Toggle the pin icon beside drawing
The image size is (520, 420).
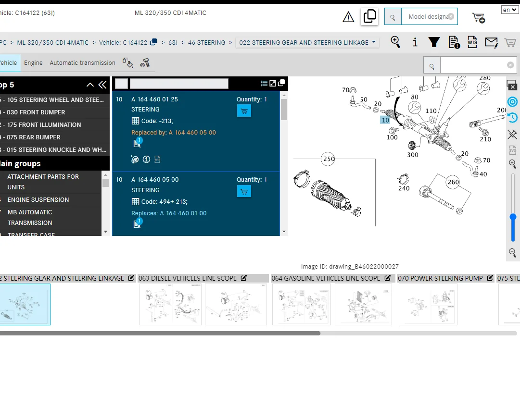pos(512,135)
